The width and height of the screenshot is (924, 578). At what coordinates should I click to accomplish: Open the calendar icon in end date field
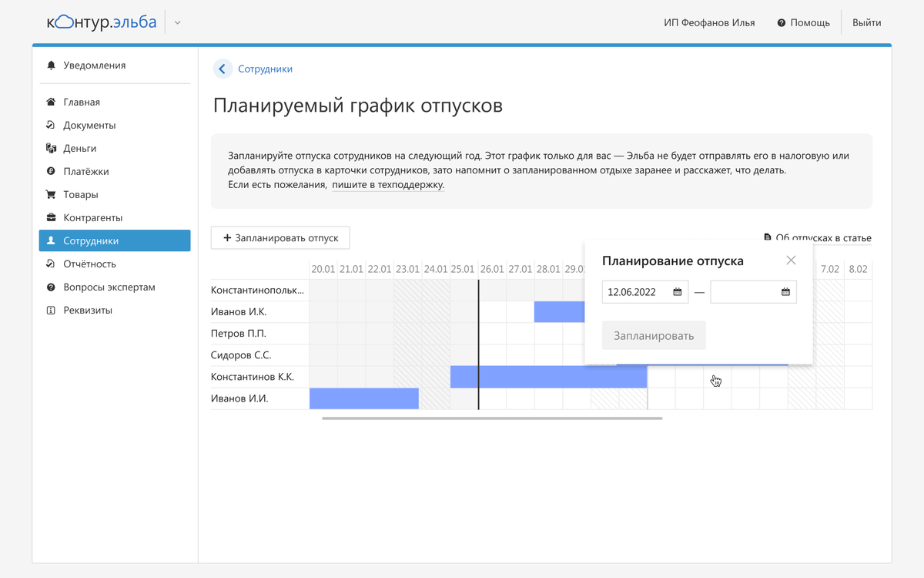click(785, 292)
